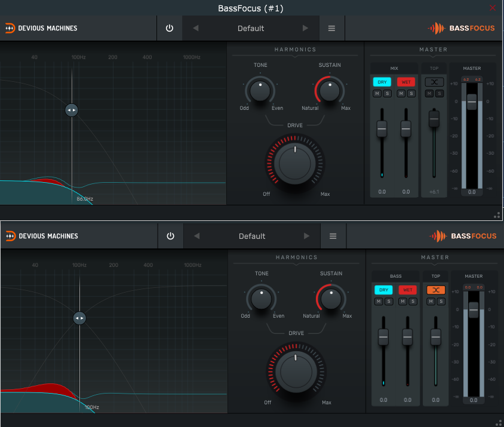This screenshot has width=504, height=427.
Task: Mute the TOP channel in lower instance
Action: tap(431, 301)
